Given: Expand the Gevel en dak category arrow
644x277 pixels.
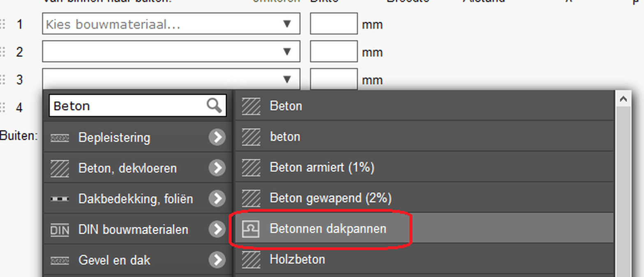Looking at the screenshot, I should [217, 260].
